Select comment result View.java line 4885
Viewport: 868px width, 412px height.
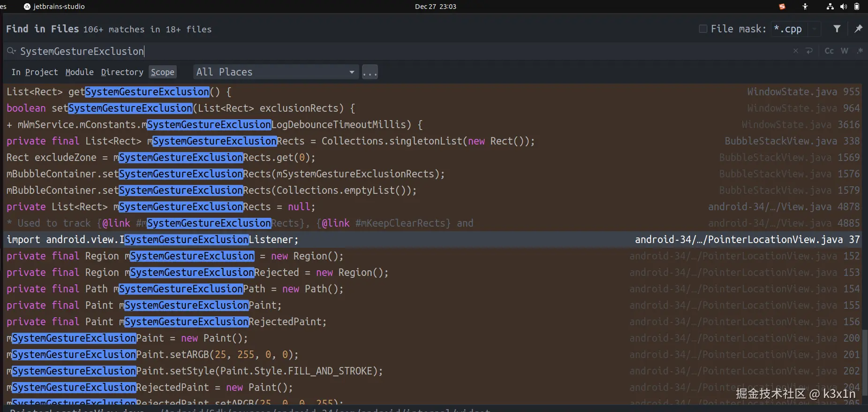coord(433,223)
